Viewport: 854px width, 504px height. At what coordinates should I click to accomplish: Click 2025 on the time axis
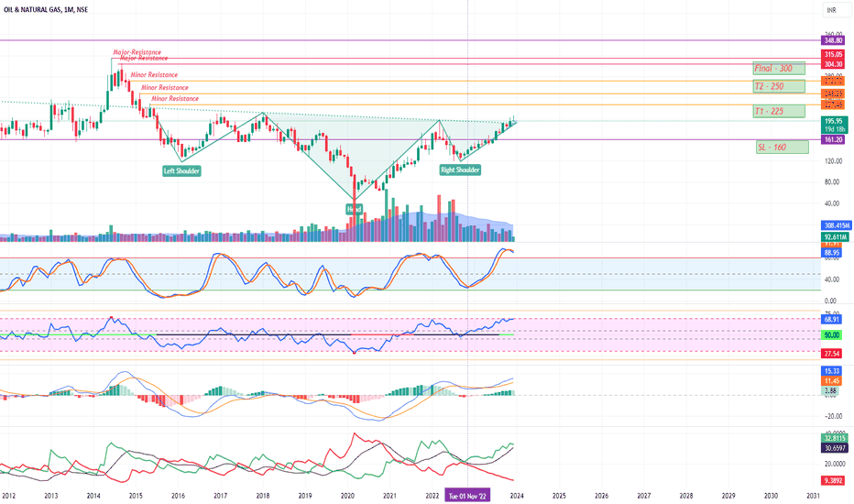pyautogui.click(x=559, y=496)
